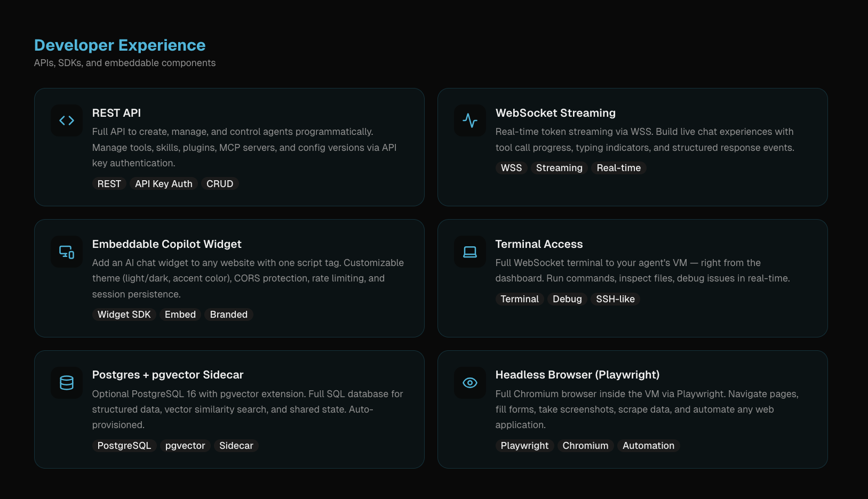Click the Branded tag
868x499 pixels.
click(229, 315)
